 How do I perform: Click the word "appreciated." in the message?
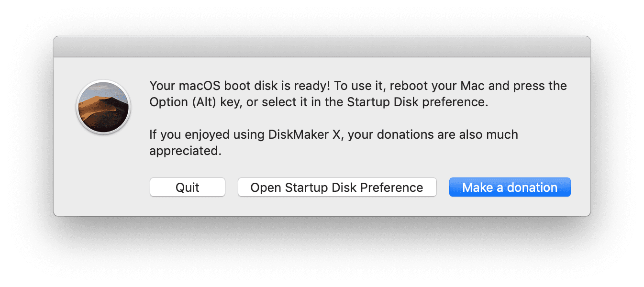coord(186,151)
